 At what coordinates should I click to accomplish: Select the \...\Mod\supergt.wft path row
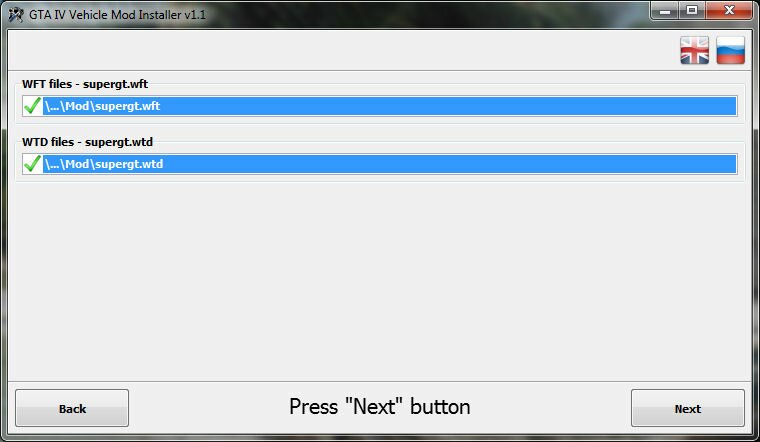tap(390, 106)
